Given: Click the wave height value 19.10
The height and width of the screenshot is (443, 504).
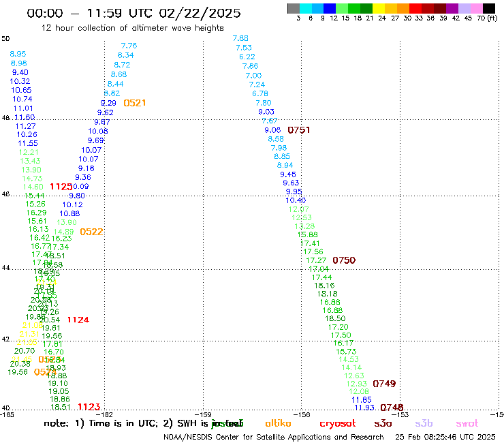Looking at the screenshot, I should 58,383.
